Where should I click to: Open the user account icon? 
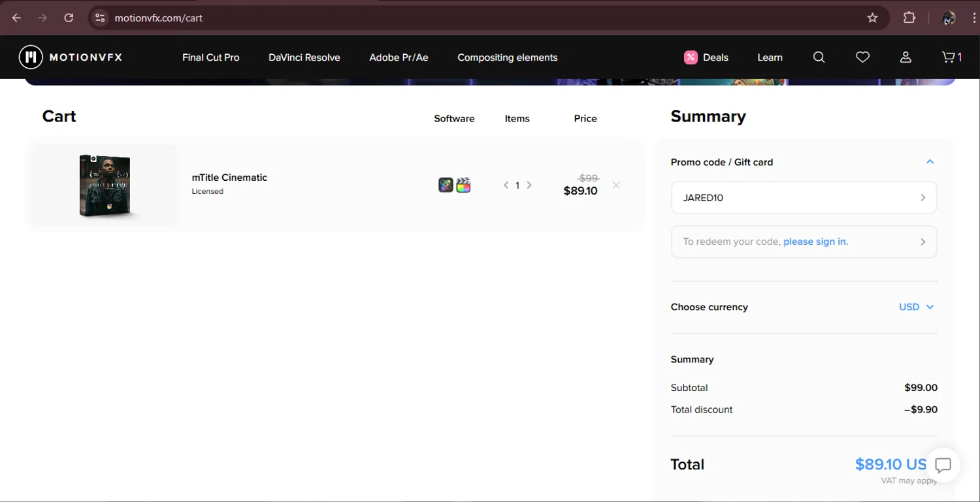tap(906, 57)
